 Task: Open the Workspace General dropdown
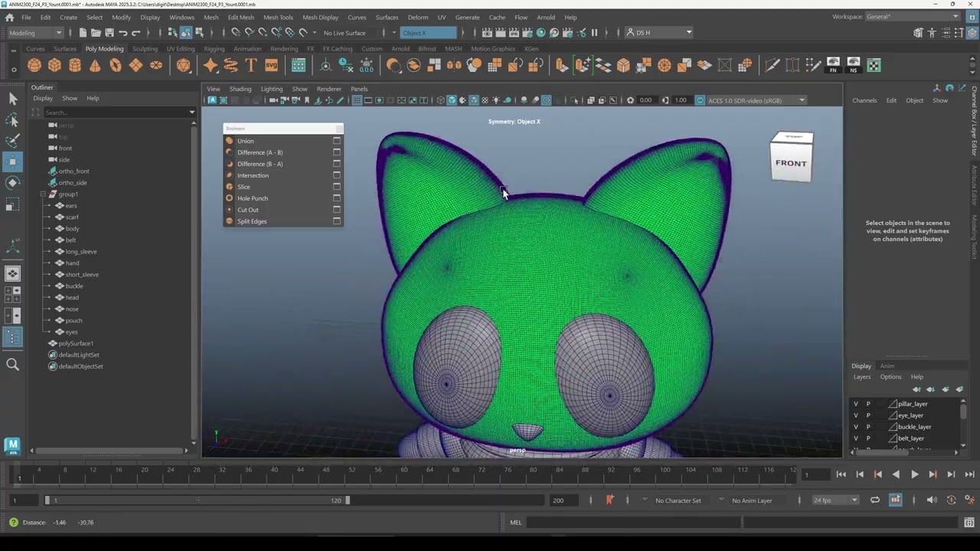point(913,17)
